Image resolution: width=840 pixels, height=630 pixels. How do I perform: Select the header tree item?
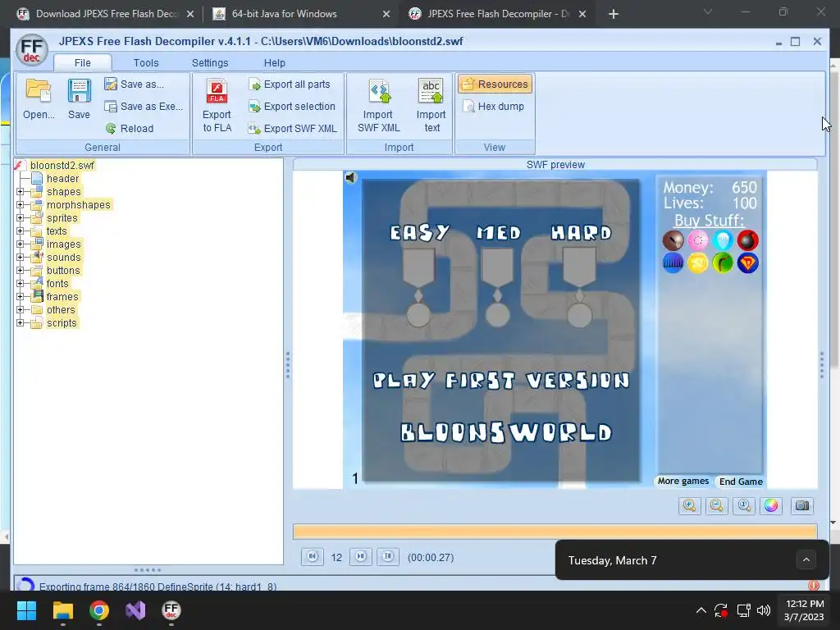[62, 178]
